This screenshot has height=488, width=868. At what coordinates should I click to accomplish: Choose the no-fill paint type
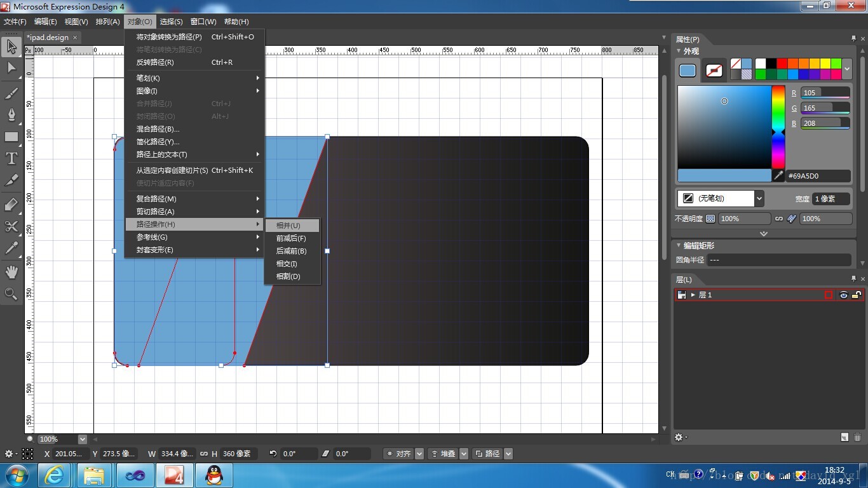[x=735, y=64]
